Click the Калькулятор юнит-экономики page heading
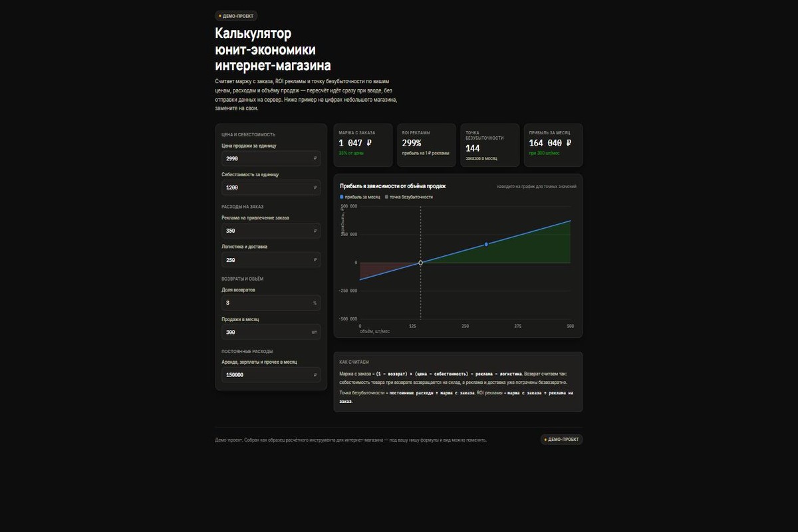Image resolution: width=798 pixels, height=532 pixels. 273,50
